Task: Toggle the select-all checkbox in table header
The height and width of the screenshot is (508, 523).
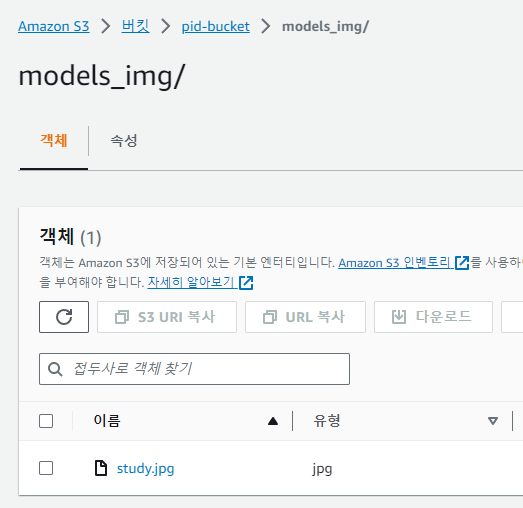Action: (x=46, y=421)
